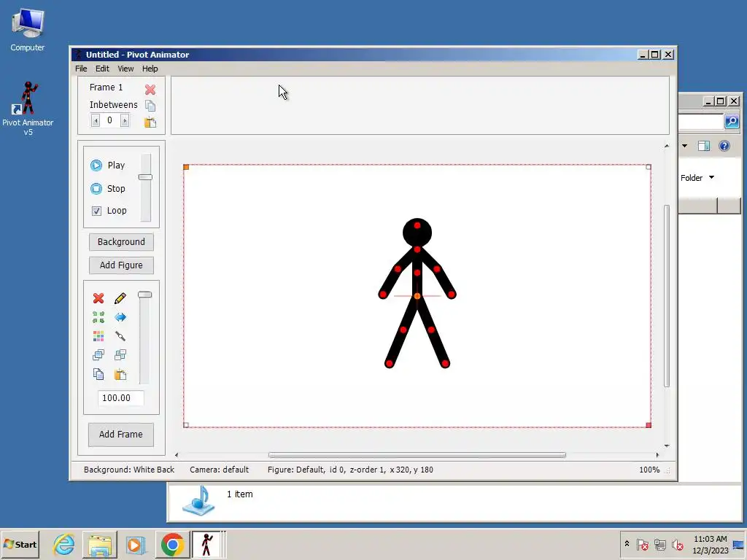Toggle preview pane icon in Explorer window
Image resolution: width=747 pixels, height=560 pixels.
pyautogui.click(x=704, y=146)
